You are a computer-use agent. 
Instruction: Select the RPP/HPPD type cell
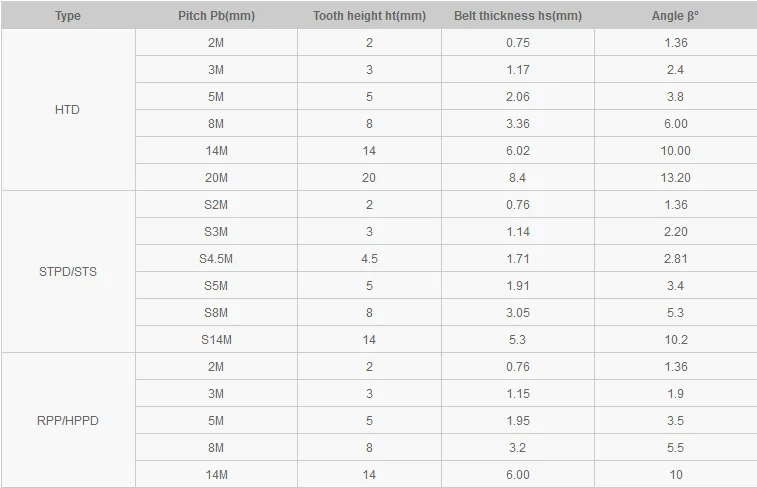point(67,421)
